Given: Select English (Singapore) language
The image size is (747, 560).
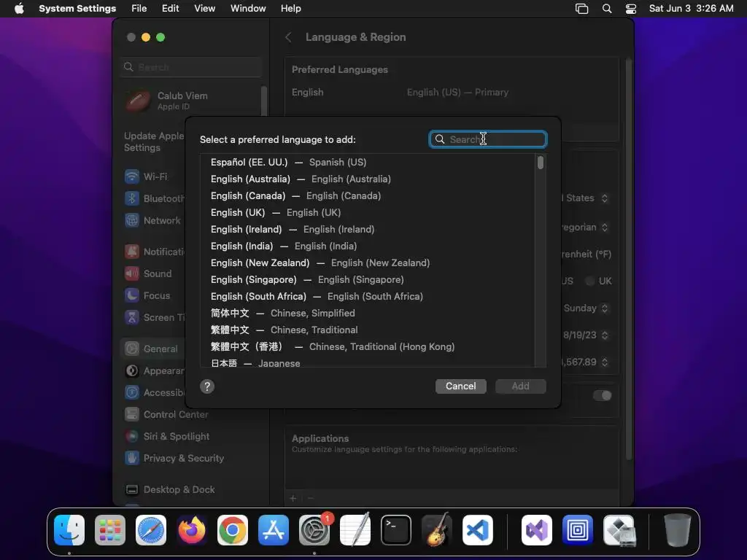Looking at the screenshot, I should tap(368, 279).
